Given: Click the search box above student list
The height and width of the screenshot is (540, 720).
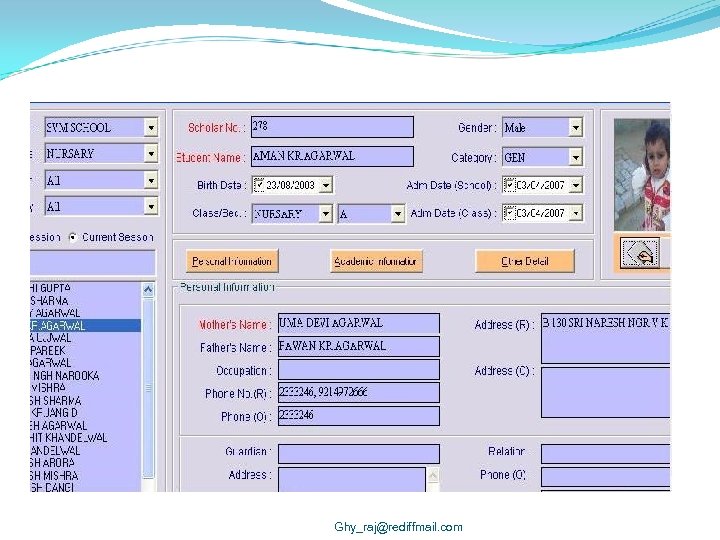Looking at the screenshot, I should tap(92, 262).
